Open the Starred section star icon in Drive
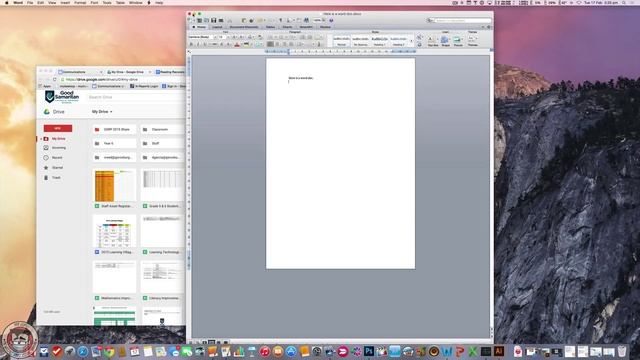The image size is (640, 360). (46, 167)
